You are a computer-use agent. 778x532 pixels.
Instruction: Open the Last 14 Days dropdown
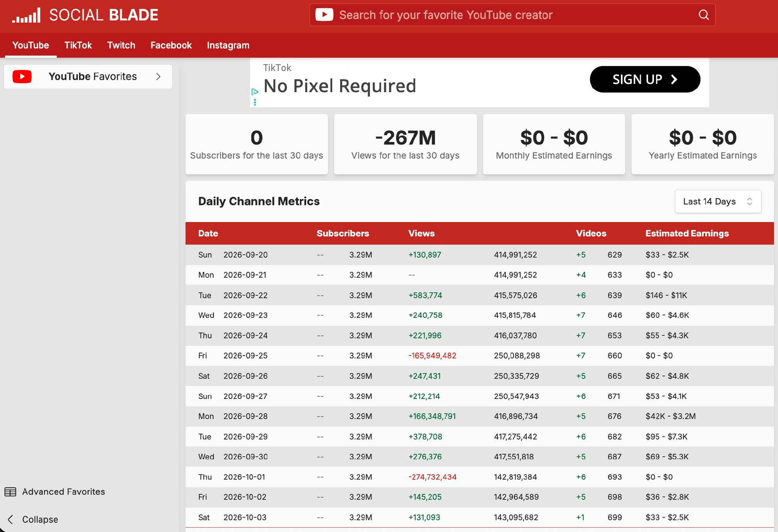[x=718, y=201]
